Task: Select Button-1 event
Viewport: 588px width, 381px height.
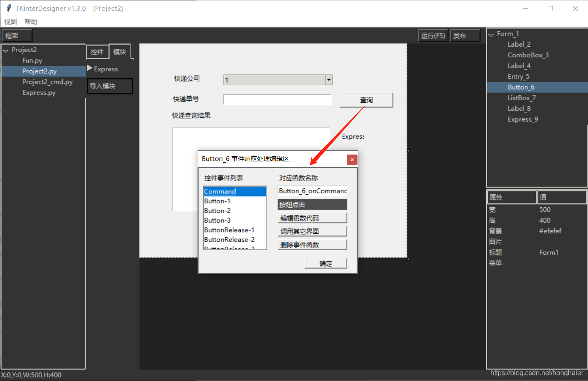Action: pyautogui.click(x=235, y=201)
